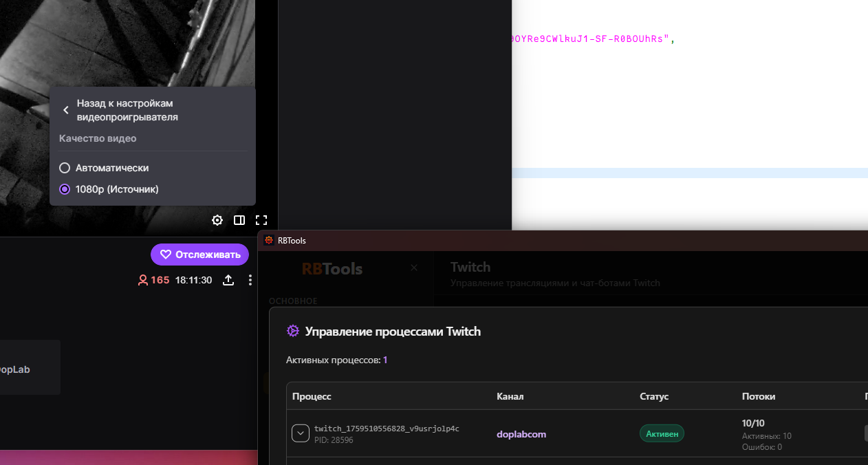Viewport: 868px width, 465px height.
Task: Open the doplabcom channel link
Action: tap(521, 434)
